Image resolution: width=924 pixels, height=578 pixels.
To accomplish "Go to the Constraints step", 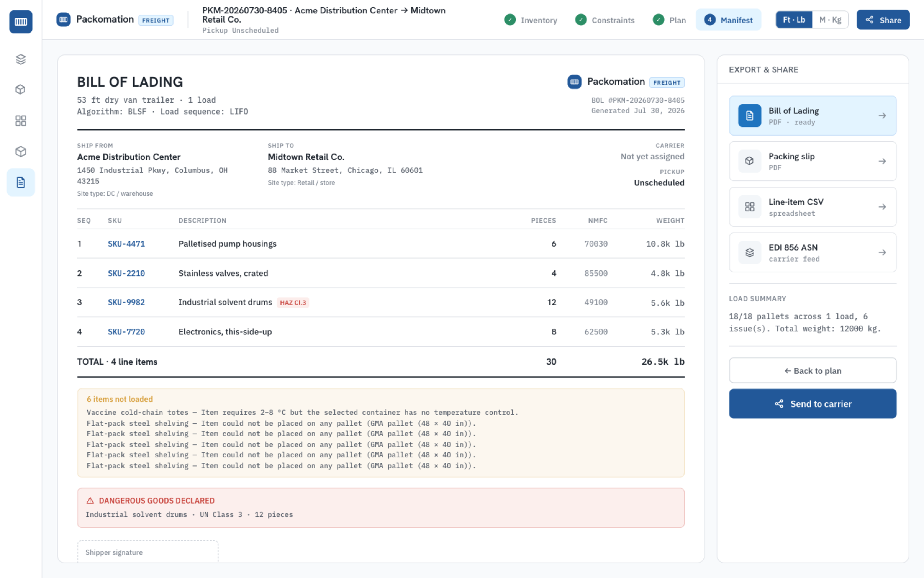I will [605, 20].
